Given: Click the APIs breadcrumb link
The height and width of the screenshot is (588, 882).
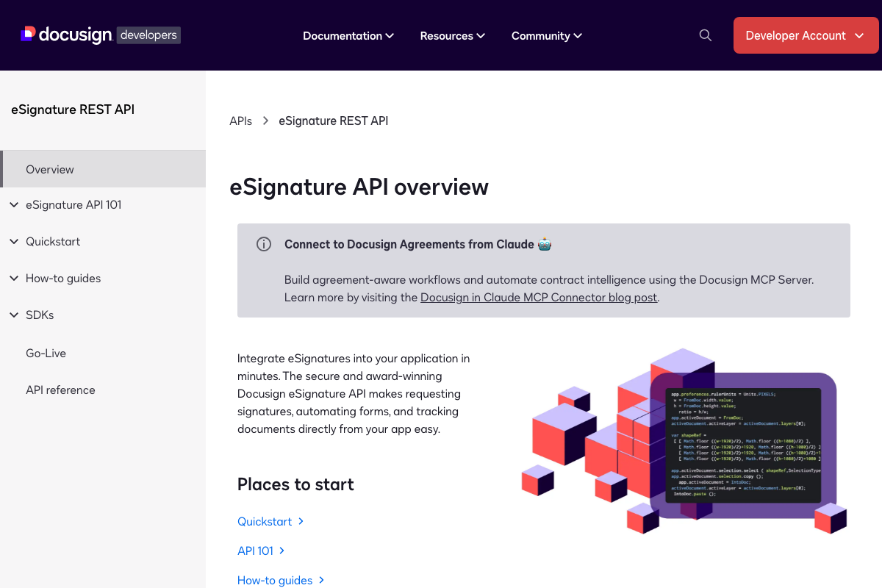Looking at the screenshot, I should point(240,121).
